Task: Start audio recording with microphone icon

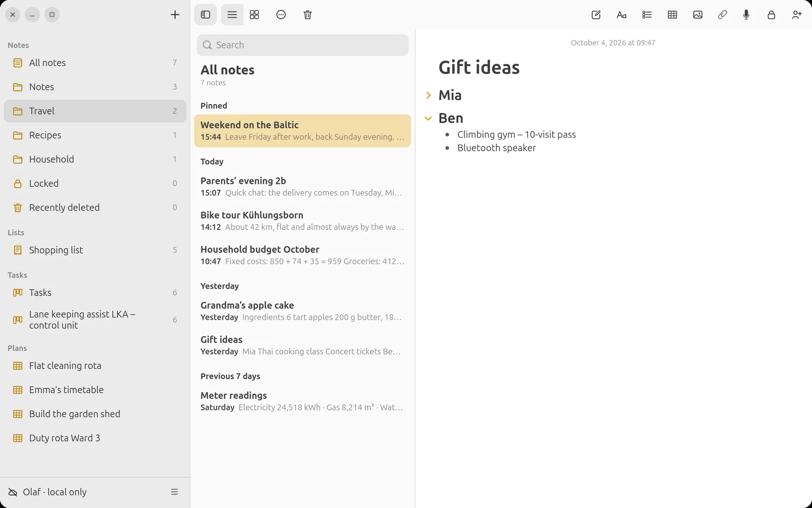Action: pos(746,15)
